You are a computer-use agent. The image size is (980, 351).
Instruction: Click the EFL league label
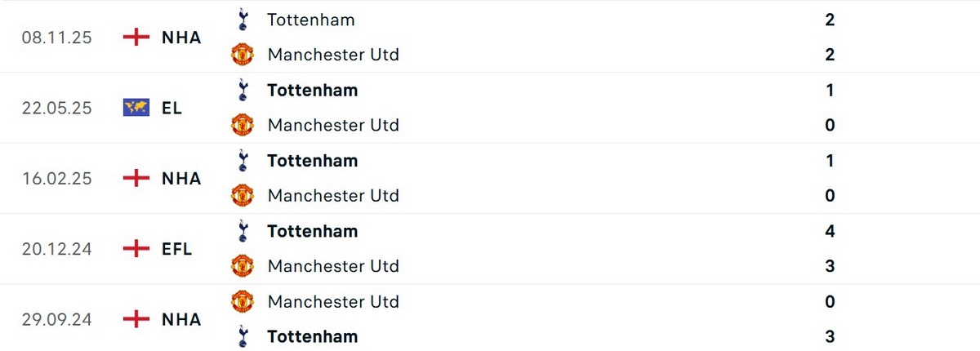[x=176, y=249]
